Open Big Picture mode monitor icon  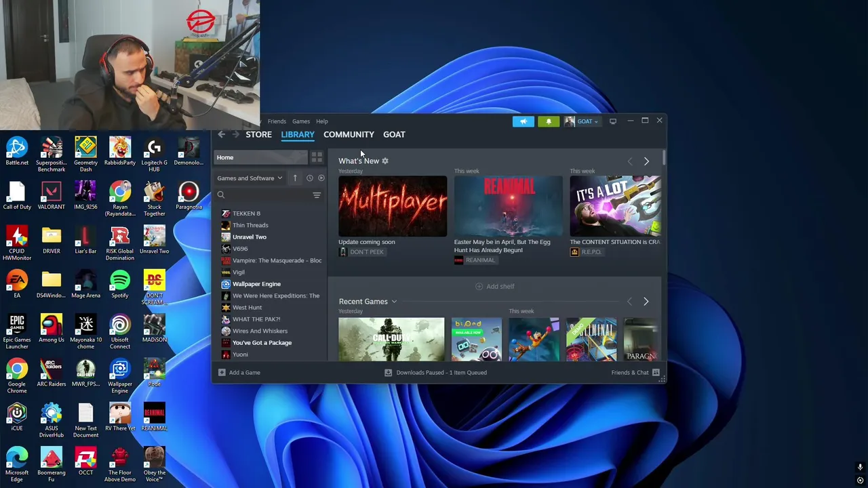[x=613, y=121]
